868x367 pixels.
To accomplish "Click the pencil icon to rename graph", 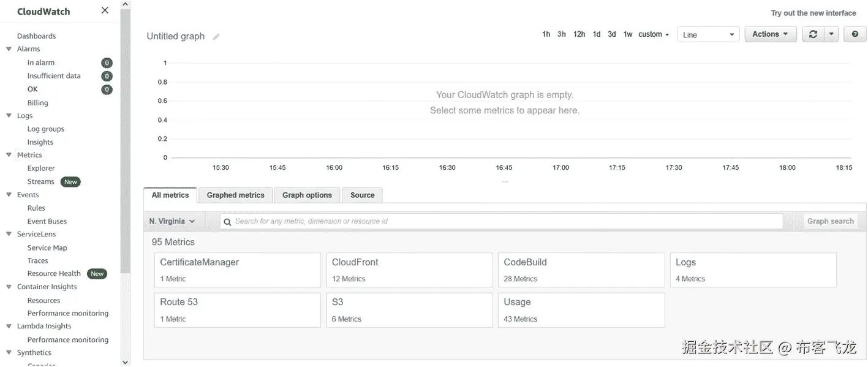I will pyautogui.click(x=216, y=37).
